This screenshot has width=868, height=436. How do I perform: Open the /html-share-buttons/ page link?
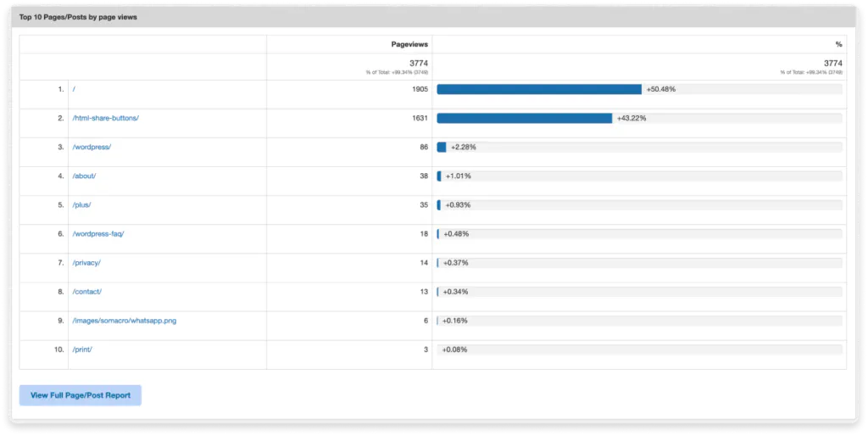pos(105,118)
